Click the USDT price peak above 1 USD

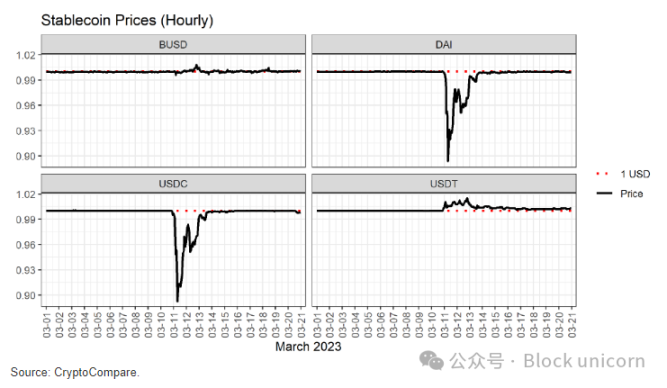tap(467, 199)
